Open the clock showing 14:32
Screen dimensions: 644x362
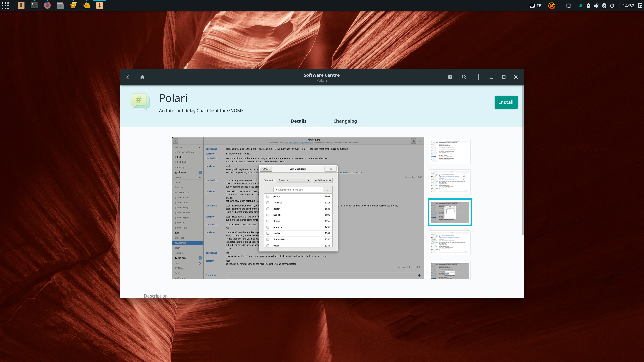(628, 6)
